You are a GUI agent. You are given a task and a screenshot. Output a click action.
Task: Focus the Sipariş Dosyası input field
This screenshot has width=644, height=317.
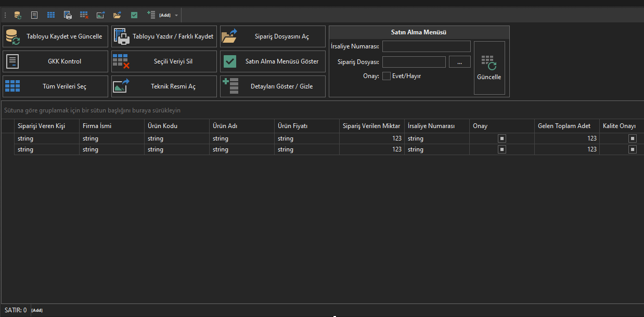pyautogui.click(x=414, y=62)
